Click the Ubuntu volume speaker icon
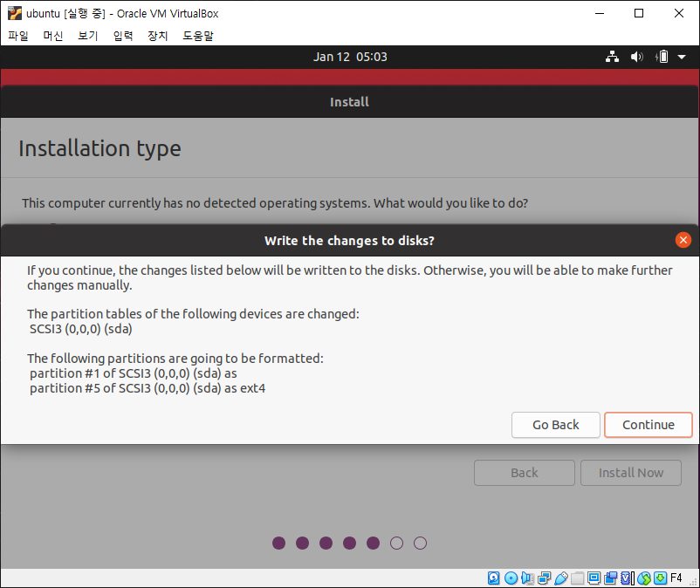Screen dimensions: 700x588 pyautogui.click(x=636, y=57)
